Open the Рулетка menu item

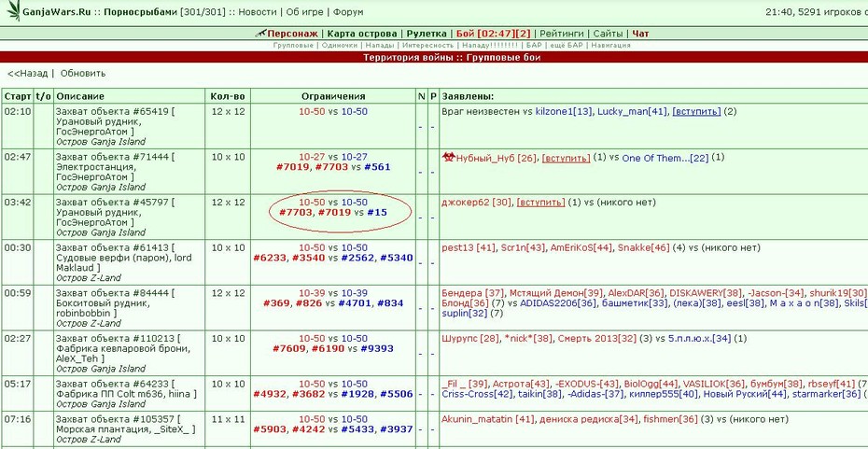click(x=427, y=34)
